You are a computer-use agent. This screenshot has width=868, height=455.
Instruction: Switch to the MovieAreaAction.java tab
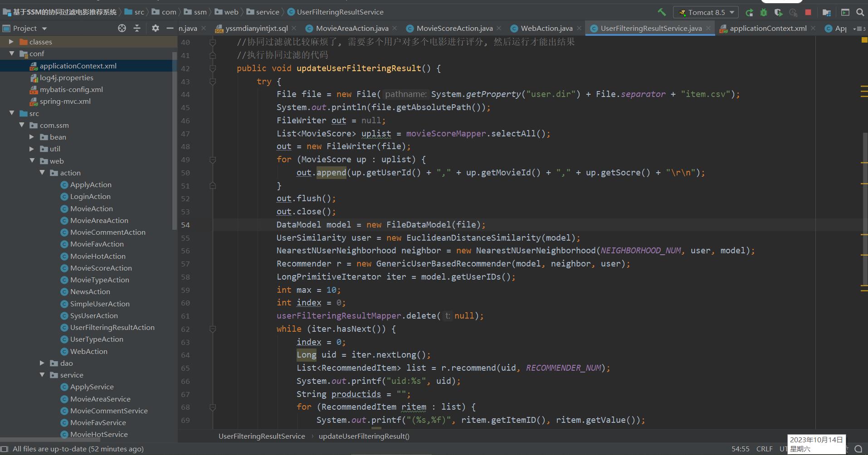pyautogui.click(x=352, y=28)
